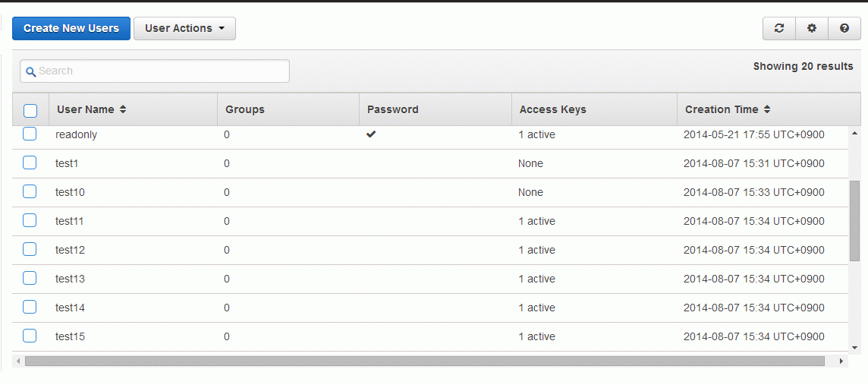Click the Access Keys column header

552,109
